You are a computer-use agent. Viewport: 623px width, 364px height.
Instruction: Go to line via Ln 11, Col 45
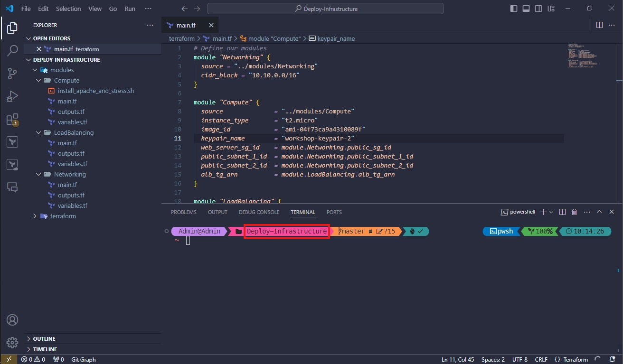click(x=458, y=359)
